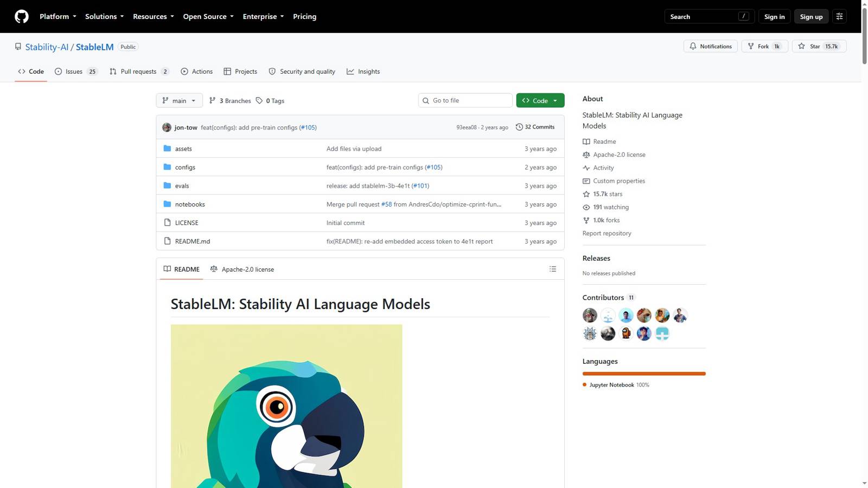Open the 'Initial commit' message for LICENSE
The image size is (868, 488).
point(346,223)
